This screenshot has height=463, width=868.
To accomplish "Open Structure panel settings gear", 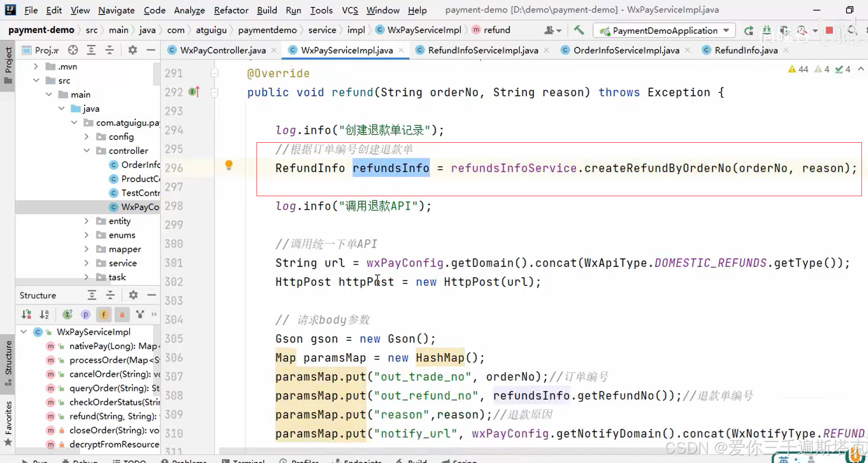I will (133, 295).
